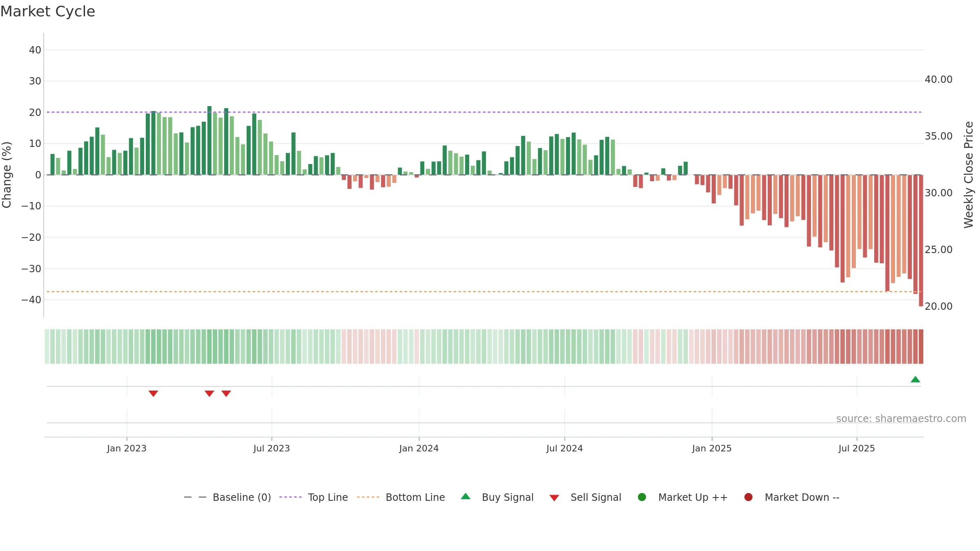980x551 pixels.
Task: Click the gray dashed Baseline legend swatch
Action: point(195,497)
